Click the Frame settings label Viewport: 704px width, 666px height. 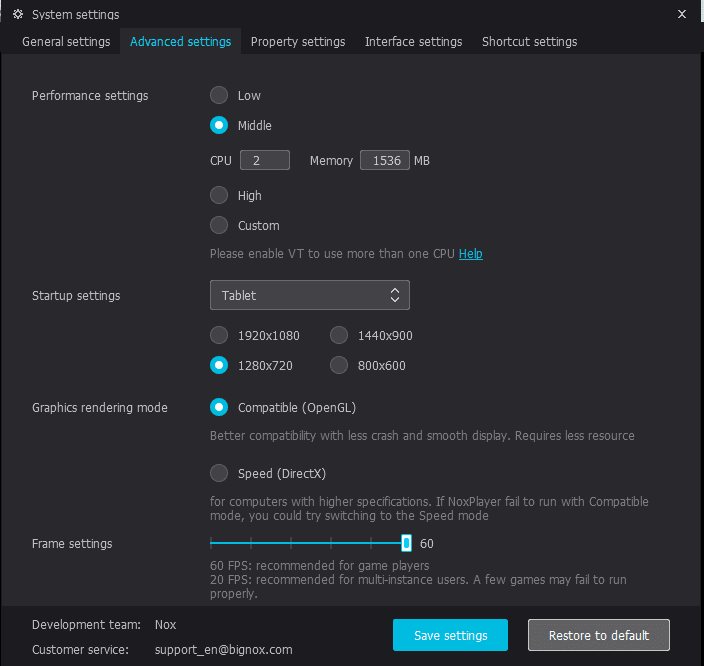(72, 544)
